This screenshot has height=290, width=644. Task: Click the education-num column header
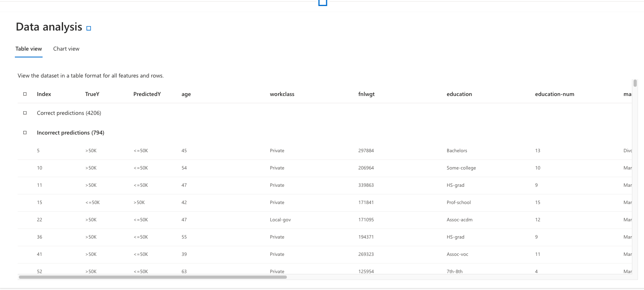pyautogui.click(x=554, y=94)
